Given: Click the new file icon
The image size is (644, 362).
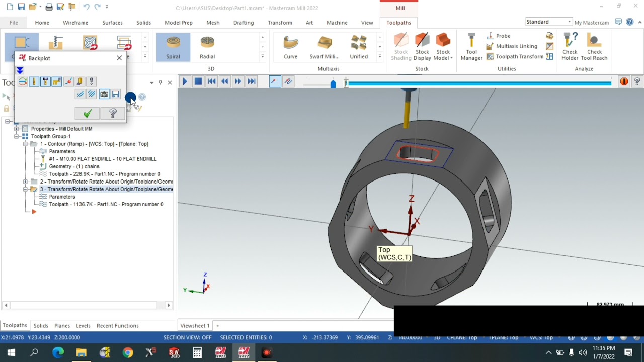Looking at the screenshot, I should point(10,7).
